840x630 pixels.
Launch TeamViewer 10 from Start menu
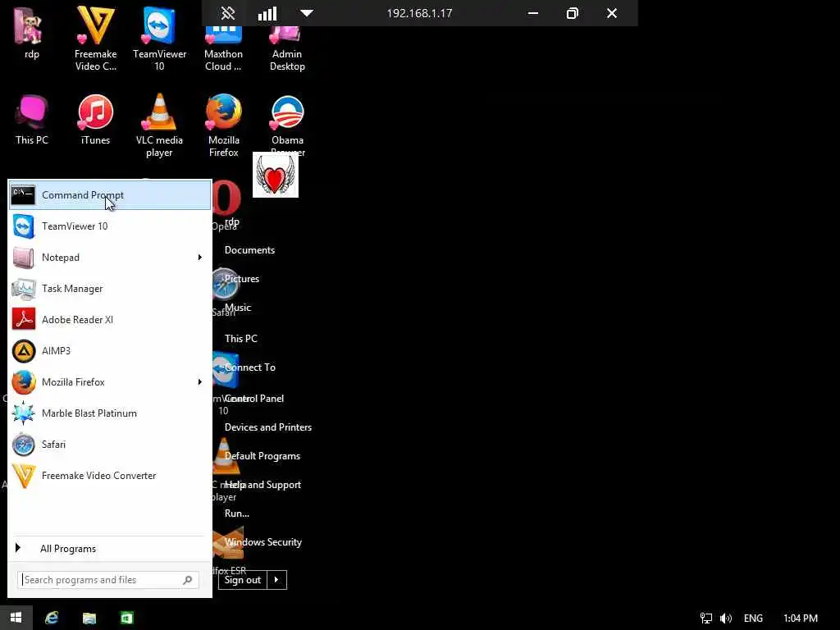click(110, 226)
